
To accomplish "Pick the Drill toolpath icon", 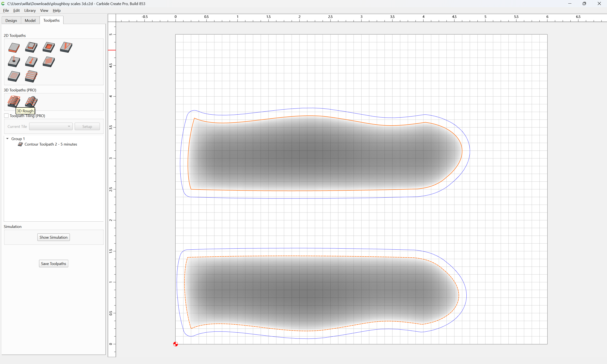I will tap(14, 62).
